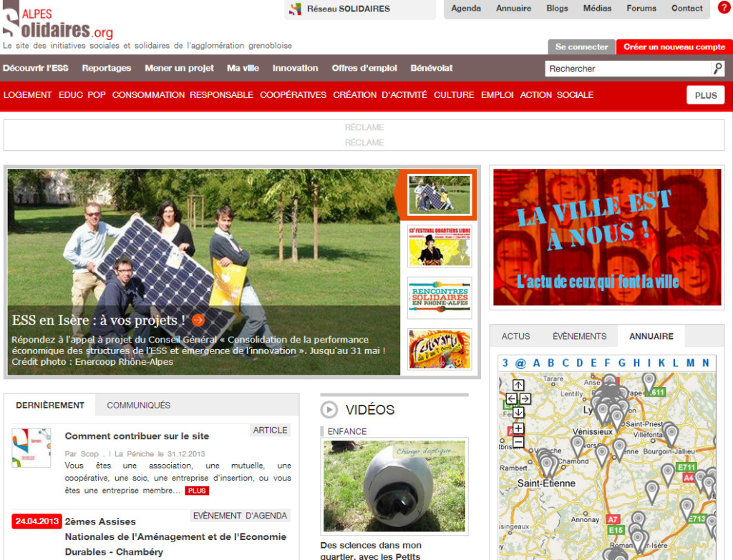
Task: Select the ACTION SOCIALE category
Action: [x=557, y=95]
